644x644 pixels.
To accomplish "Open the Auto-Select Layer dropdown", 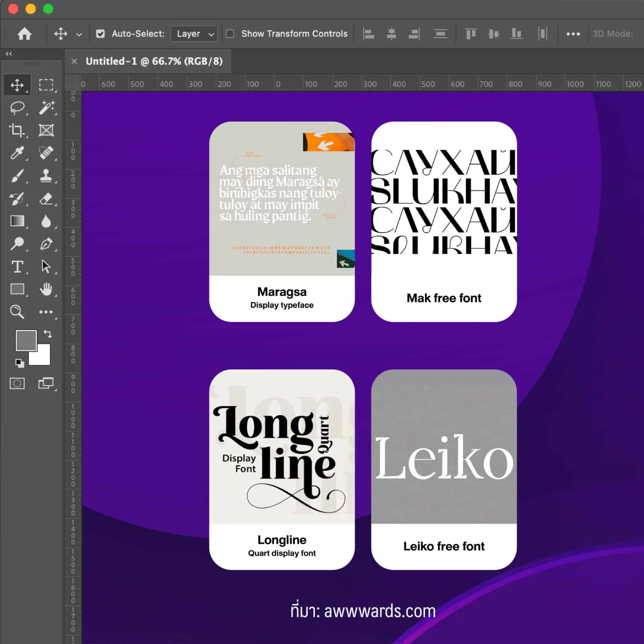I will click(194, 34).
